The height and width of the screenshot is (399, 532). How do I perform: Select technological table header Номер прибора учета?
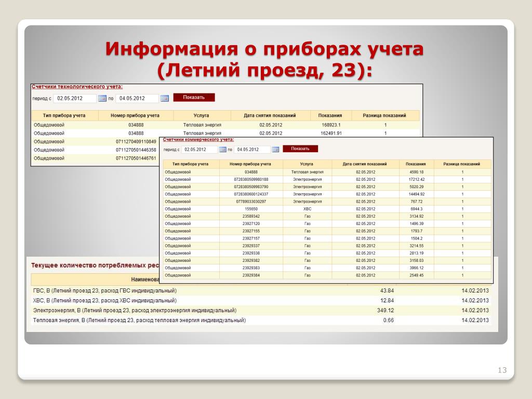click(x=135, y=116)
